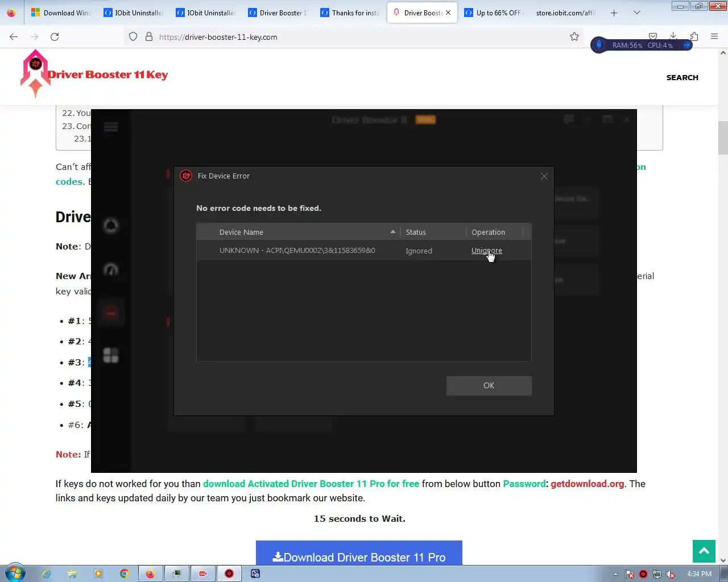Screen dimensions: 728x582
Task: Switch to Thanks for insta tab
Action: point(349,13)
